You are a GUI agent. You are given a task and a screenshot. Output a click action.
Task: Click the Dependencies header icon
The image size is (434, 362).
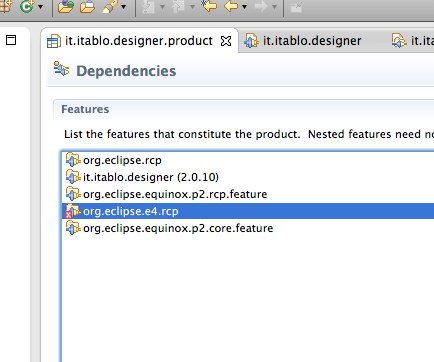[x=61, y=69]
